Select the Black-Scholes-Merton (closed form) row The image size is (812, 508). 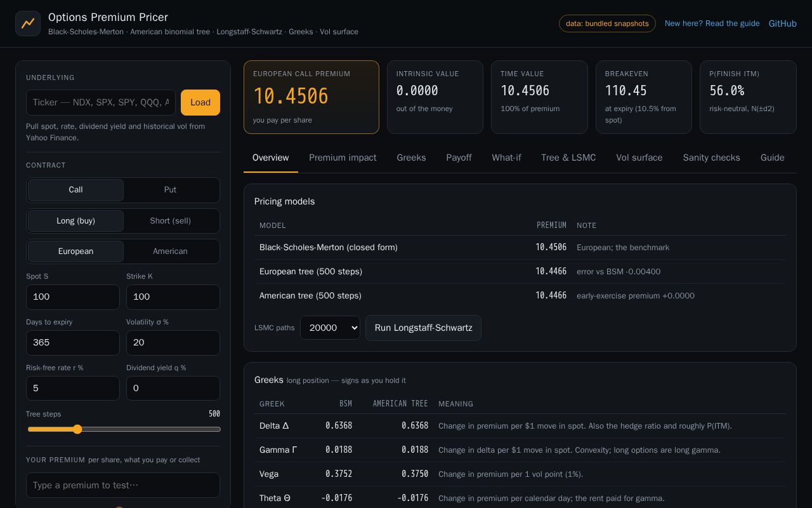(520, 248)
